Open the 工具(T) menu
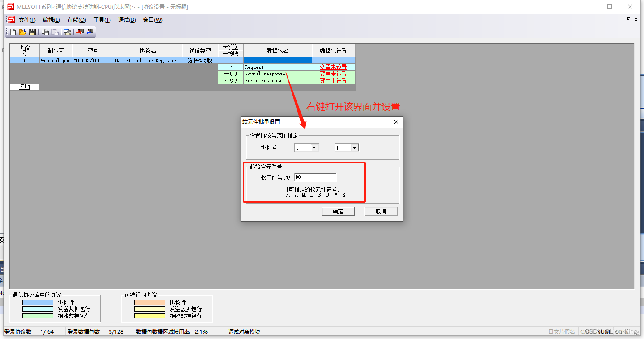This screenshot has width=644, height=339. pyautogui.click(x=102, y=20)
